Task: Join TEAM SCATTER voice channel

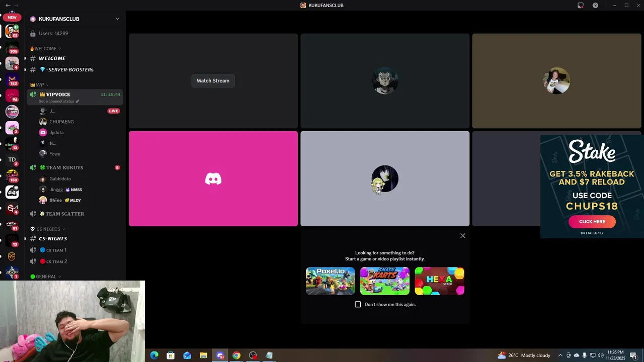Action: coord(75,214)
